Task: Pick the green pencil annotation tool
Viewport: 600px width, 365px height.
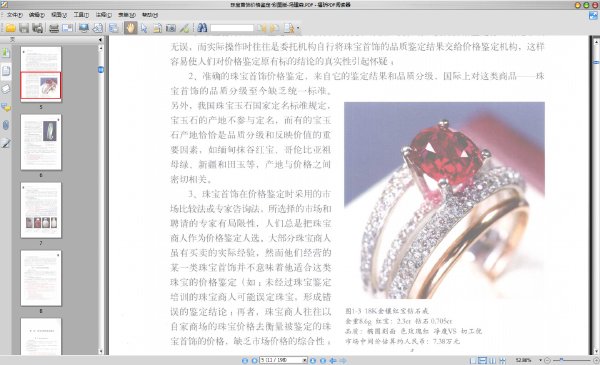Action: coord(184,28)
